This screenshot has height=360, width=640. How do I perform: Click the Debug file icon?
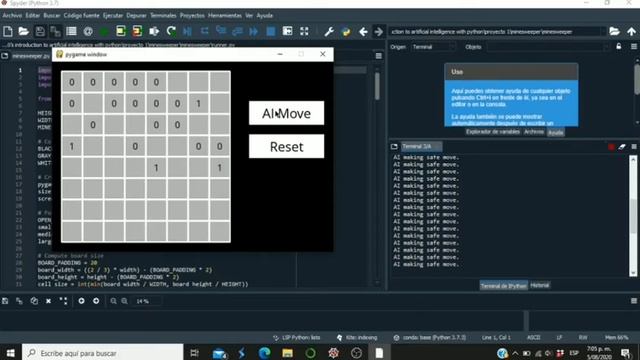click(187, 31)
